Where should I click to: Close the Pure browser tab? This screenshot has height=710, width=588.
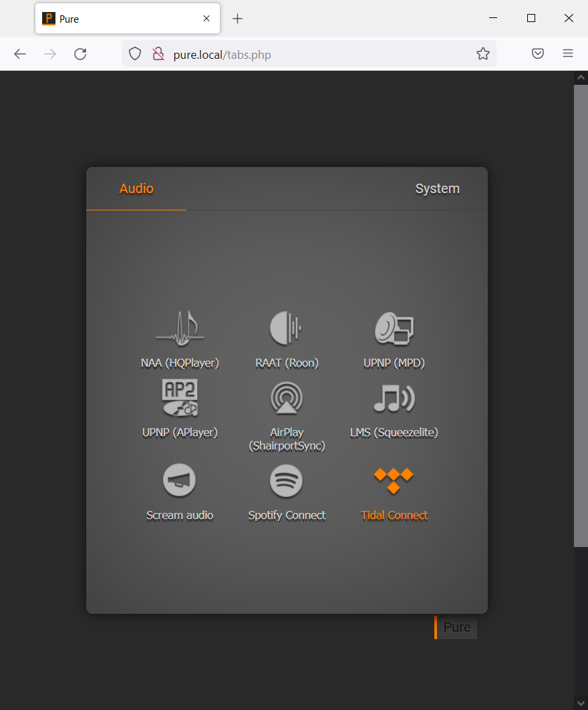pyautogui.click(x=206, y=19)
